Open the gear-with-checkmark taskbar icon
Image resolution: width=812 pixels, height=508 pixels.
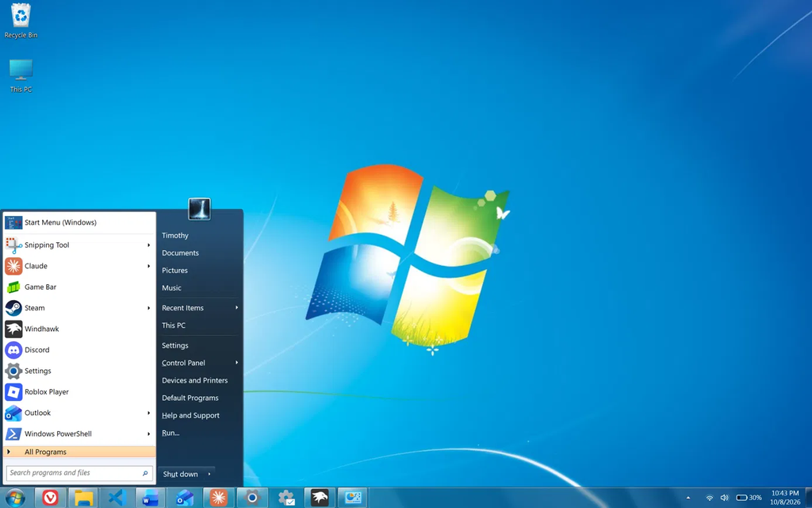(x=285, y=498)
